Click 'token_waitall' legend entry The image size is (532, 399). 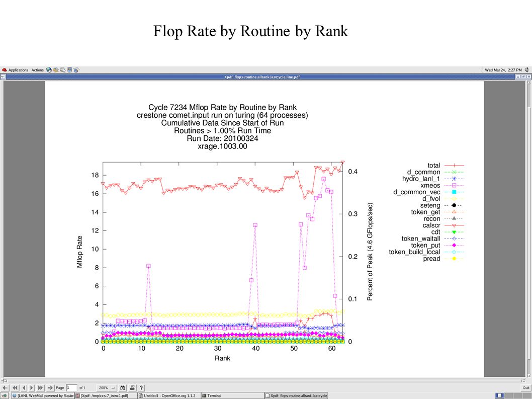point(432,238)
